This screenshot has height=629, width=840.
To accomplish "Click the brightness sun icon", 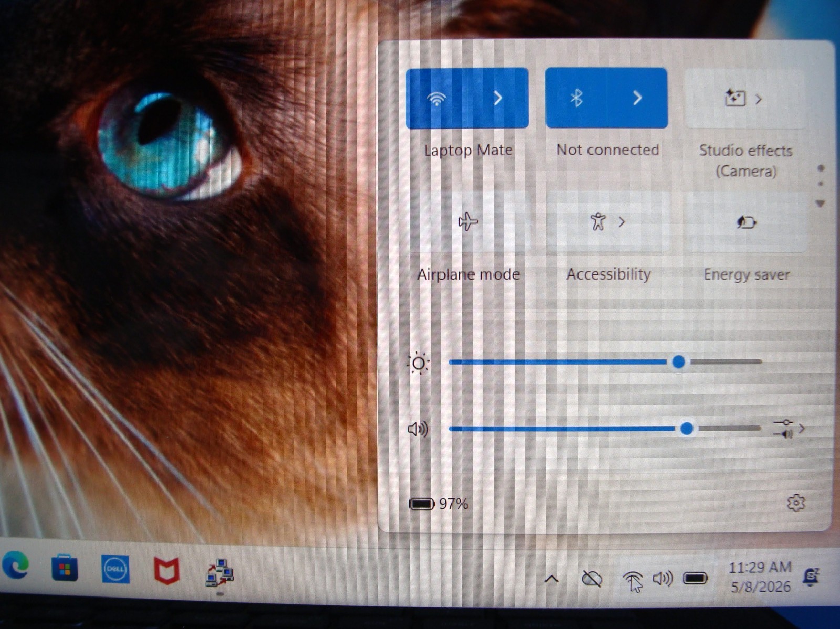I will [418, 363].
